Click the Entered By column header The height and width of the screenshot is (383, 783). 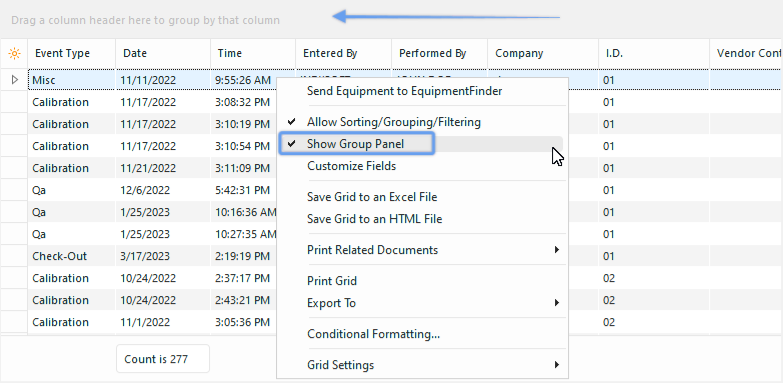pyautogui.click(x=344, y=53)
